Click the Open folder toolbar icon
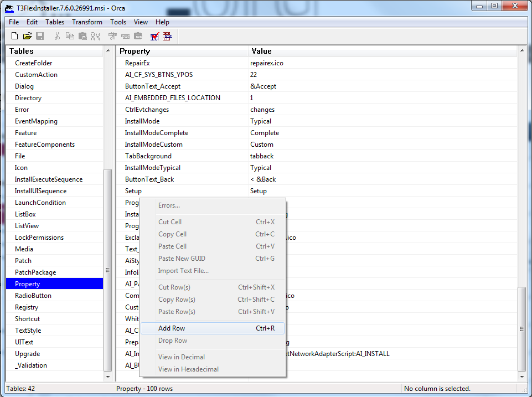Screen dimensions: 532x397 (x=28, y=36)
